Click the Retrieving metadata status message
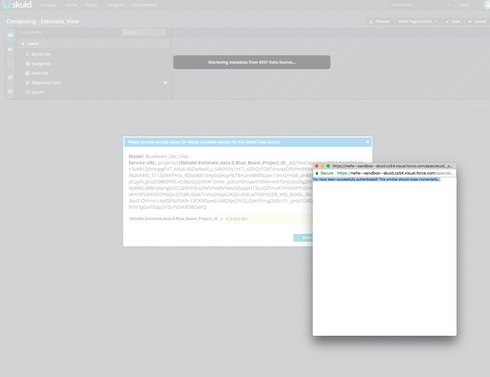 (252, 62)
